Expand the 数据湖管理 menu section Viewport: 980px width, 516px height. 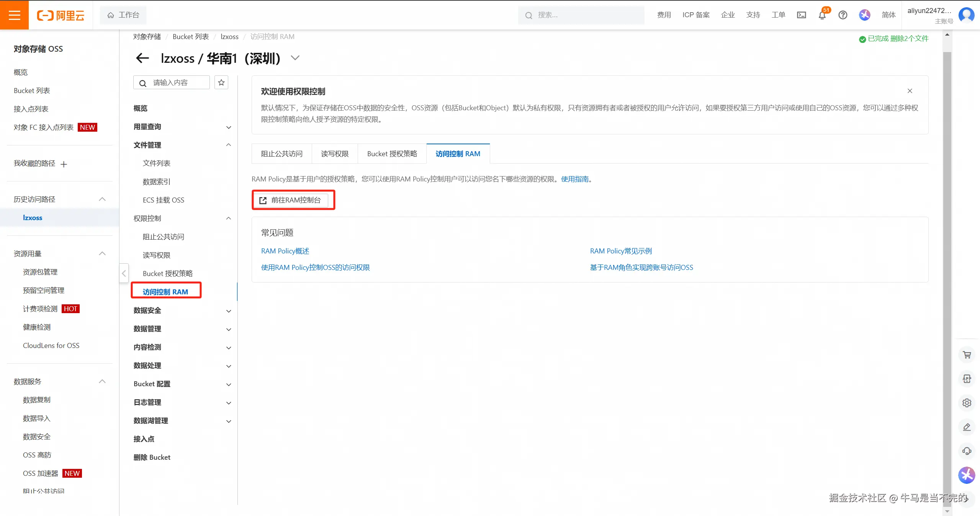[229, 421]
